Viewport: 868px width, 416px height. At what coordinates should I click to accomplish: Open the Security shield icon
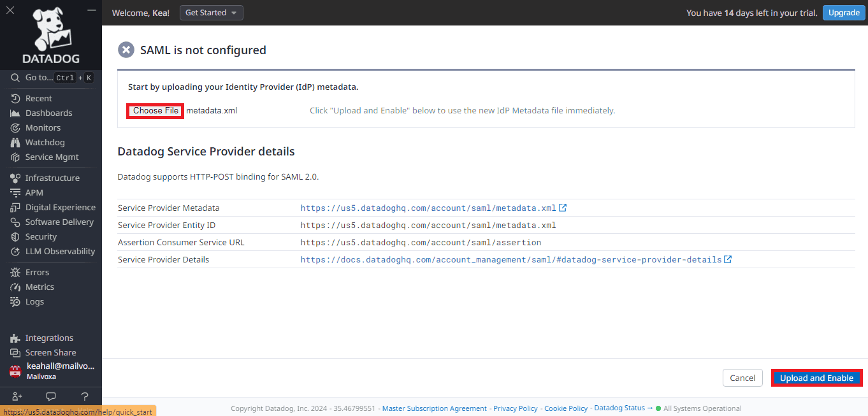pos(15,237)
